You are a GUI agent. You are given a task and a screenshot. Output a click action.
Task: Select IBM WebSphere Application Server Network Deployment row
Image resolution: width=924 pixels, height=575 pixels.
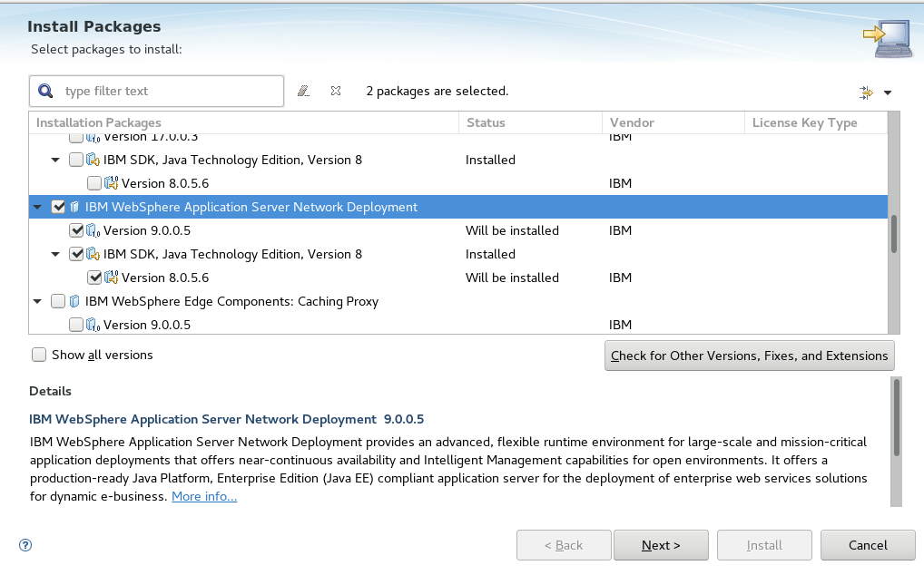[x=457, y=207]
